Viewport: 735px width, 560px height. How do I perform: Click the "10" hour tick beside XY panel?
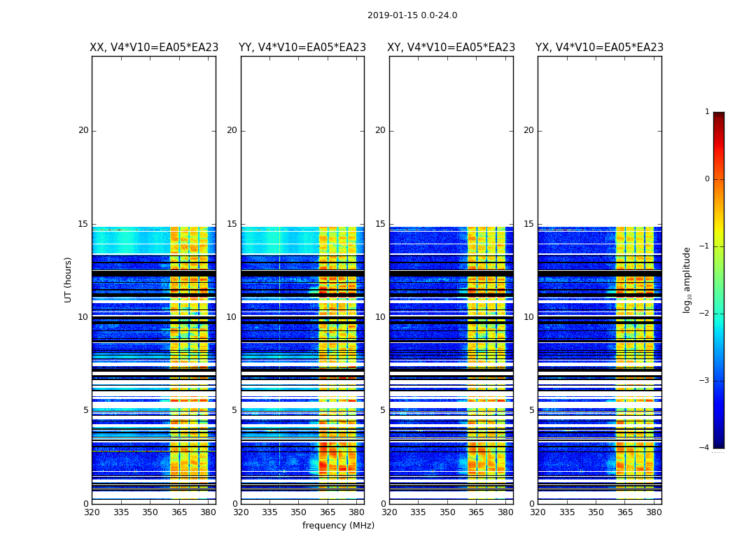coord(379,317)
